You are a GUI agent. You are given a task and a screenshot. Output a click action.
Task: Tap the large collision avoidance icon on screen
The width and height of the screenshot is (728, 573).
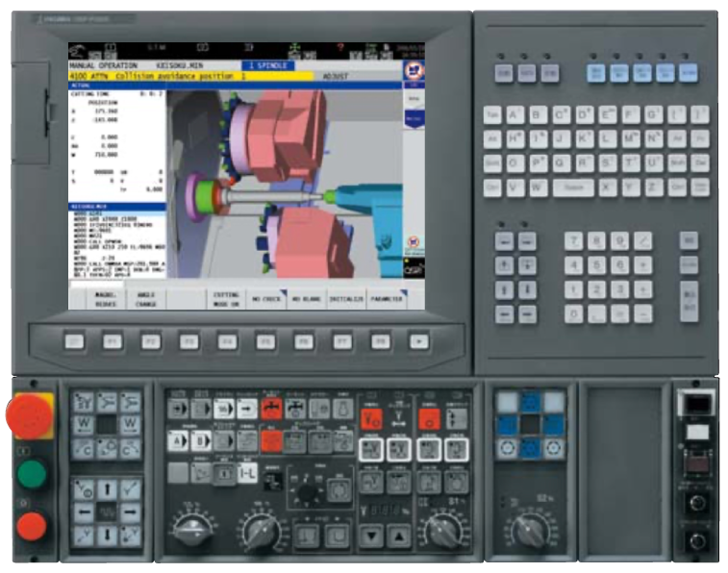tap(414, 70)
